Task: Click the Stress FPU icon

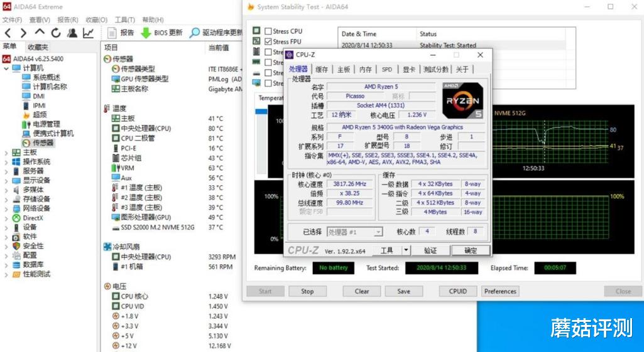Action: (256, 41)
